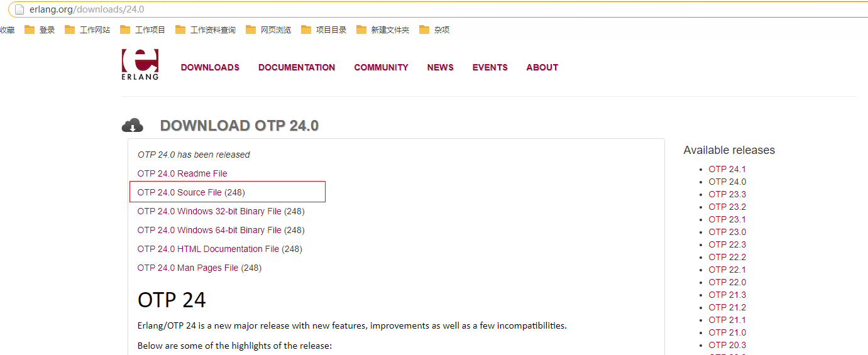Open OTP 24.0 Readme File link
Viewport: 868px width, 355px height.
182,173
